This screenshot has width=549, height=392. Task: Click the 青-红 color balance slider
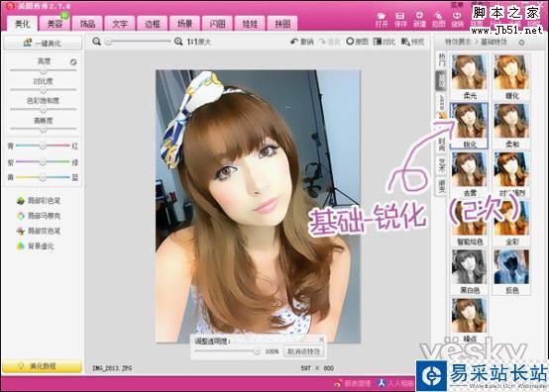(x=43, y=146)
